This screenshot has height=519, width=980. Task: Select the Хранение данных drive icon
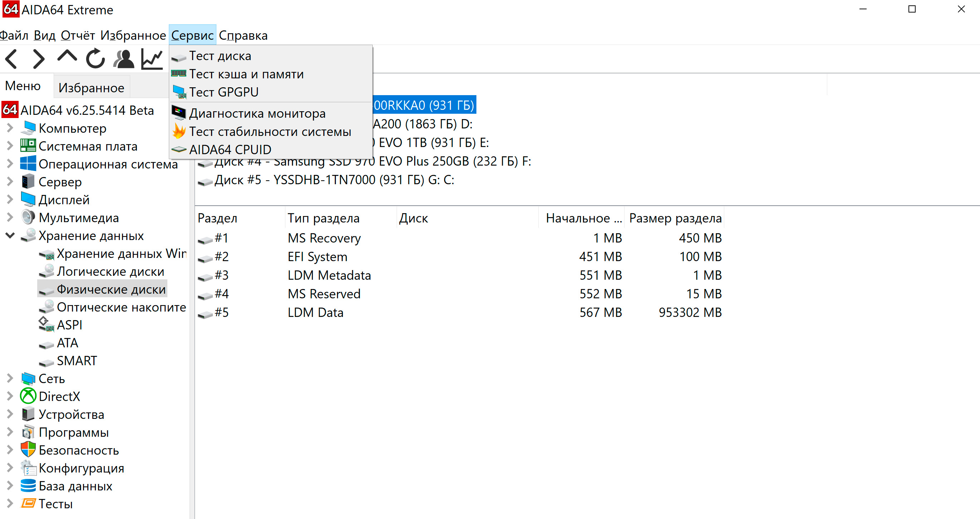tap(28, 235)
